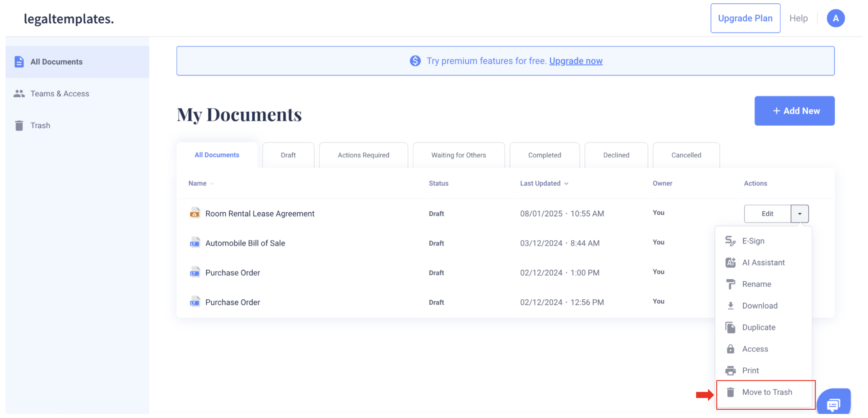The image size is (868, 418).
Task: Select Duplicate in the actions menu
Action: point(763,327)
